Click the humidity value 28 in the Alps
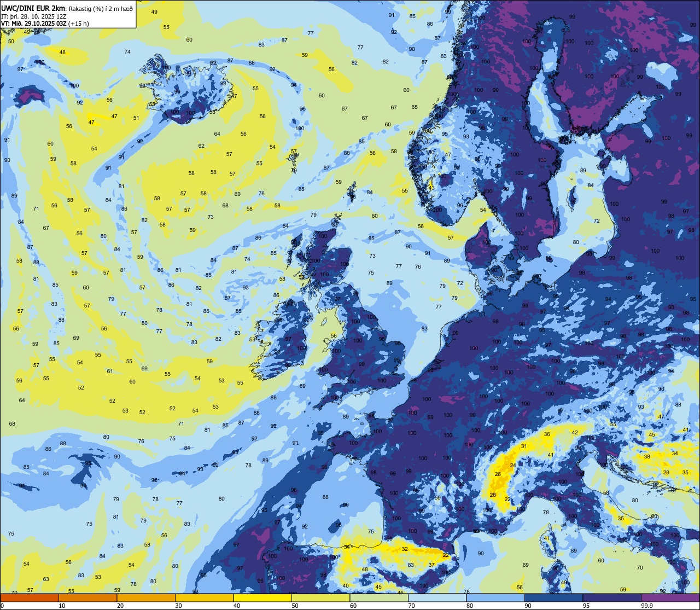Image resolution: width=700 pixels, height=610 pixels. (x=493, y=495)
